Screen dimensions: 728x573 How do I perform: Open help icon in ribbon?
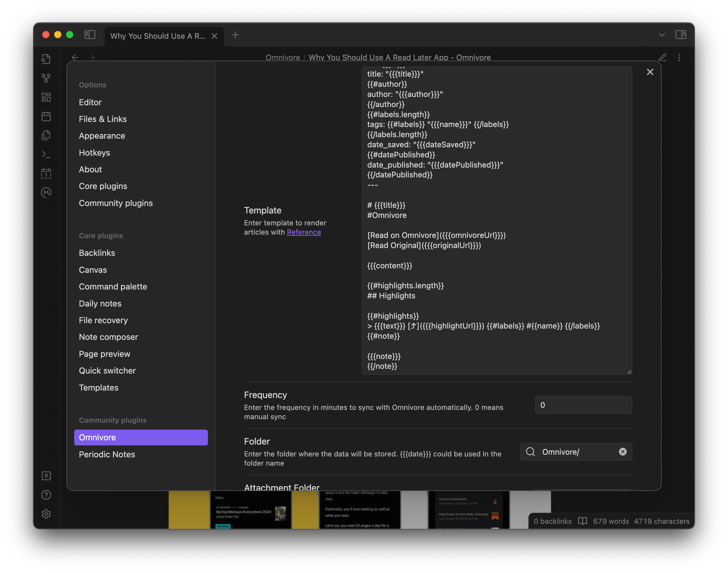click(x=46, y=495)
